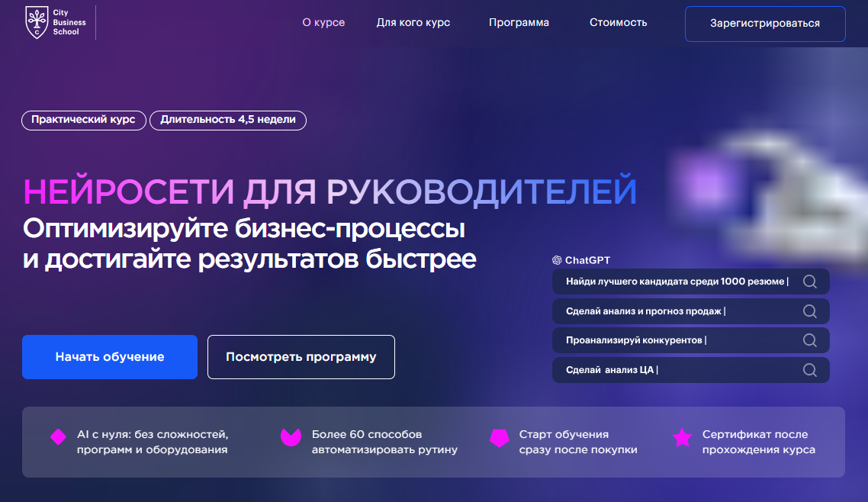Click the heading 'НЕЙРОСЕТИ ДЛЯ РУКОВОДИТЕЛЕЙ'
Screen dimensions: 868x502
click(x=330, y=191)
